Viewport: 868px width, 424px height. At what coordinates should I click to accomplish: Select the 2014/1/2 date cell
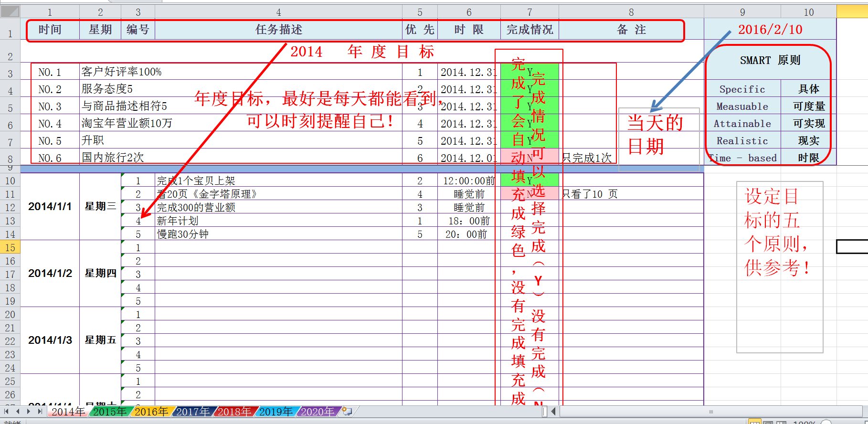(x=50, y=273)
